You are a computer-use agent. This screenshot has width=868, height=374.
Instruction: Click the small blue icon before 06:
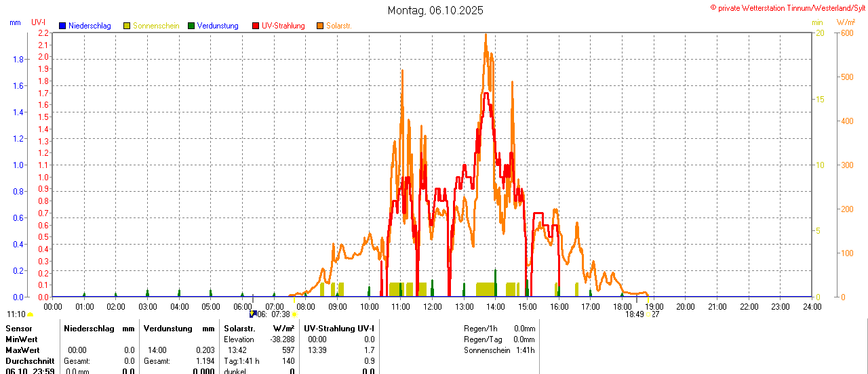[253, 314]
